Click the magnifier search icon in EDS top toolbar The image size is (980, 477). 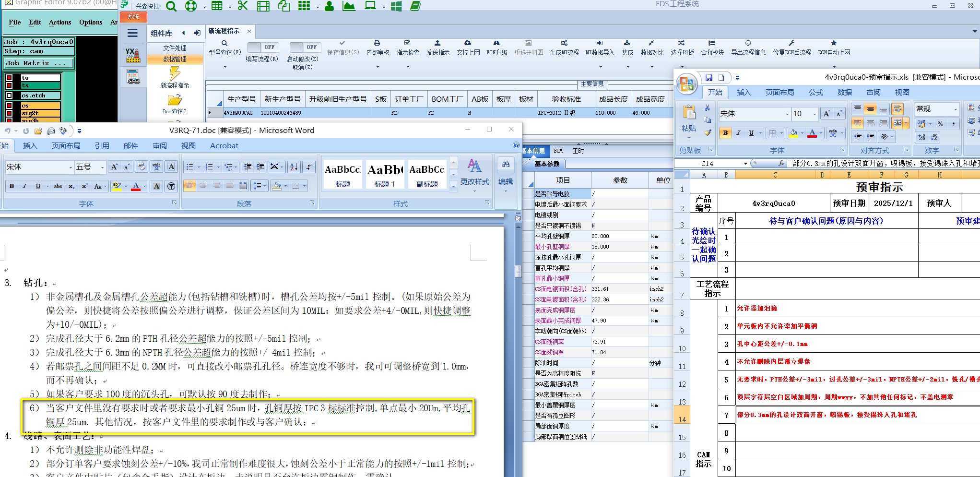pos(171,6)
